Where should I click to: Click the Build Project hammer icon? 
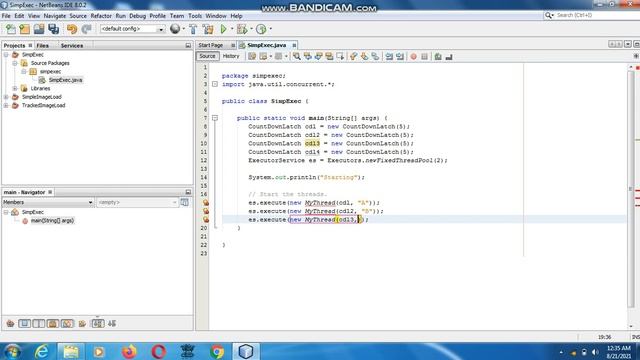click(x=193, y=29)
